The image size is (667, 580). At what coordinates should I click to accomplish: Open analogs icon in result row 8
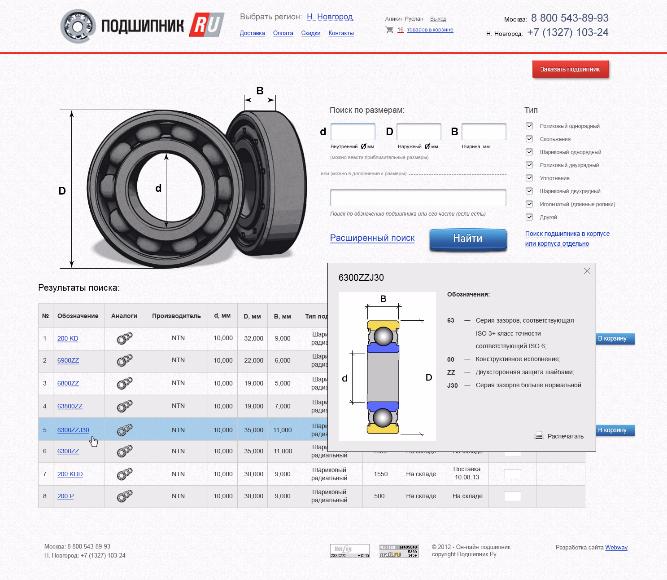coord(124,496)
